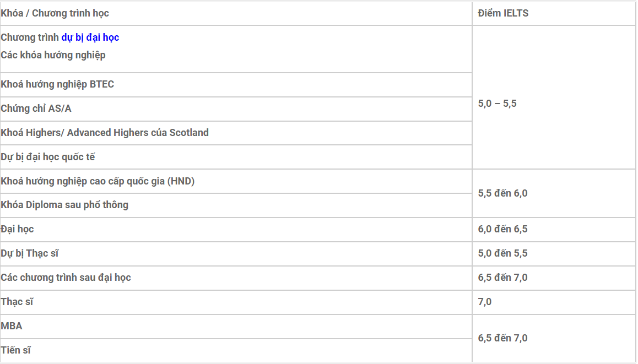Click the 'Dự bị Thạc sĩ' row
This screenshot has height=364, width=638.
(x=30, y=253)
